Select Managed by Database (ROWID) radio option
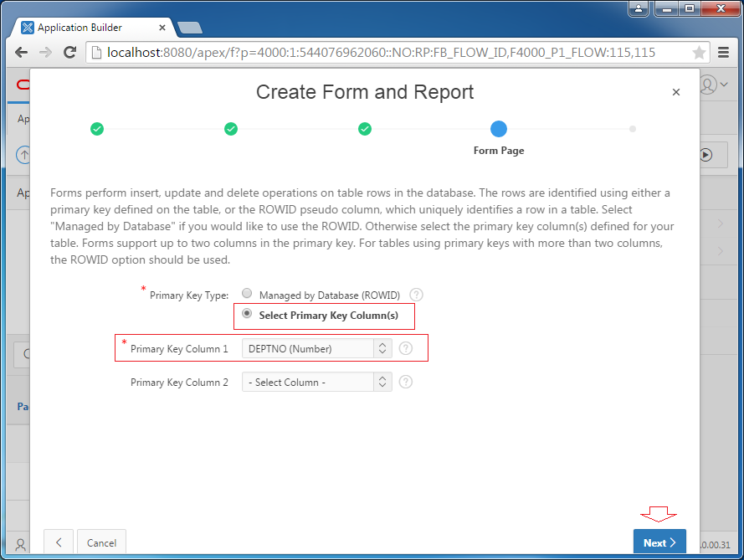The height and width of the screenshot is (560, 744). click(x=247, y=293)
